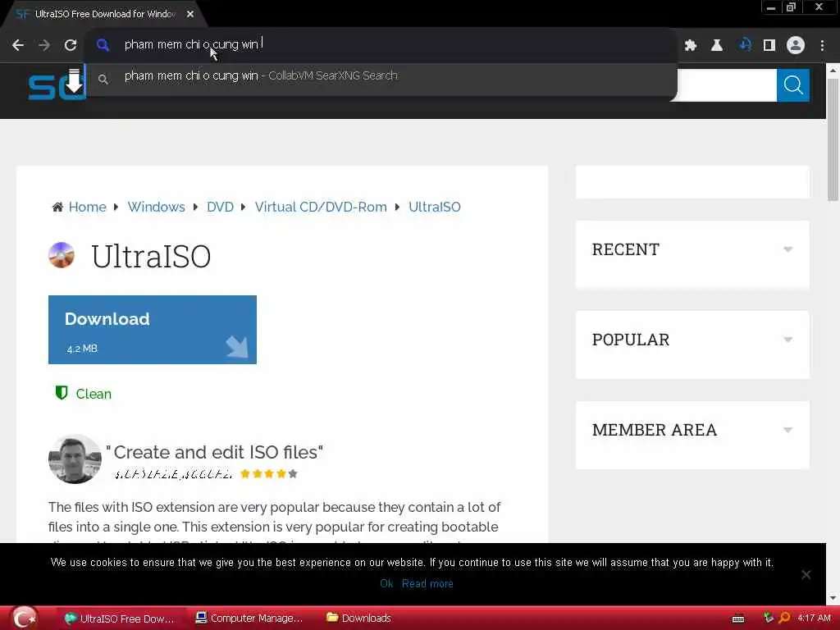Open the cookie Read more link
The height and width of the screenshot is (630, 840).
[427, 583]
